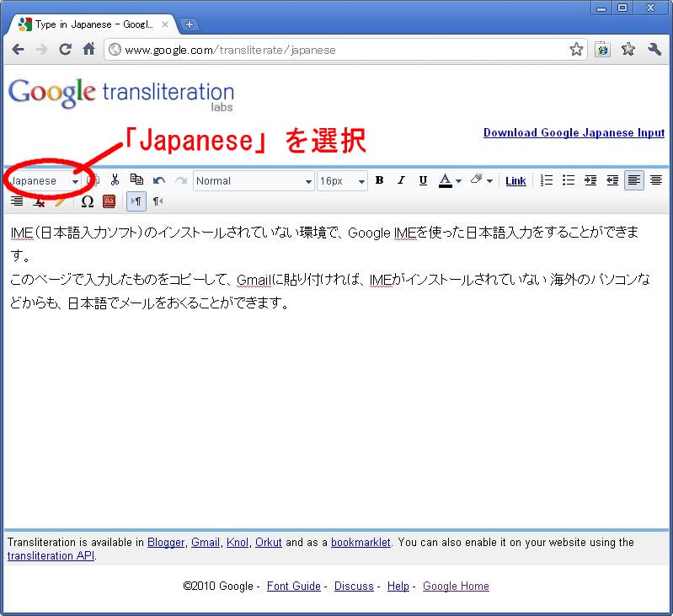Toggle italic formatting

(401, 180)
